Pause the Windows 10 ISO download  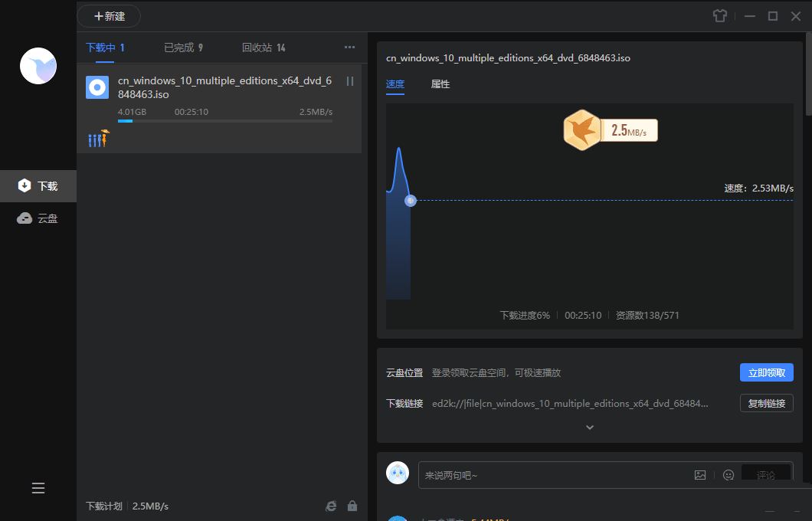350,81
